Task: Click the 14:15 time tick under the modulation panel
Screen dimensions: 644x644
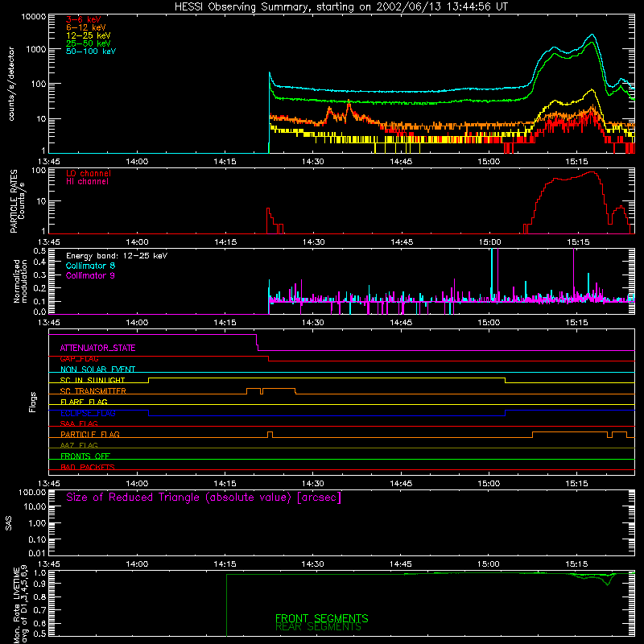Action: click(225, 323)
